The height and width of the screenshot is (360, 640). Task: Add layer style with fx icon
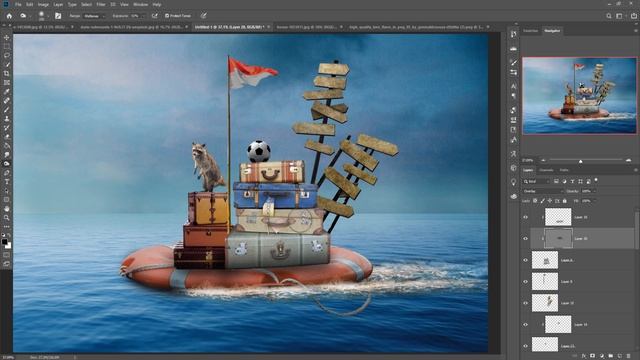coord(584,356)
